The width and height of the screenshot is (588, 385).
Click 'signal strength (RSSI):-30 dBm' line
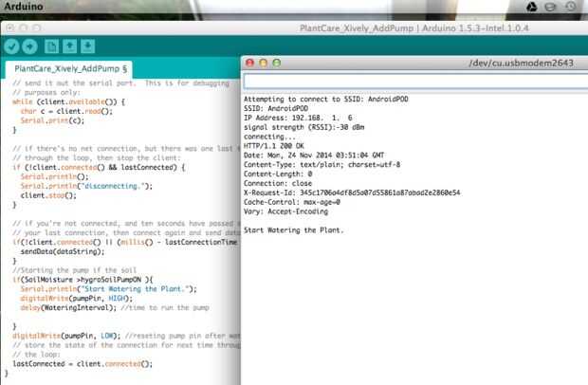(x=303, y=127)
